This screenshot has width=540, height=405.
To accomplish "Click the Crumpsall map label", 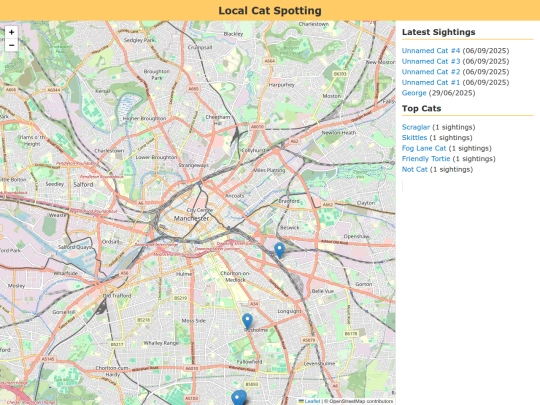I will 200,47.
